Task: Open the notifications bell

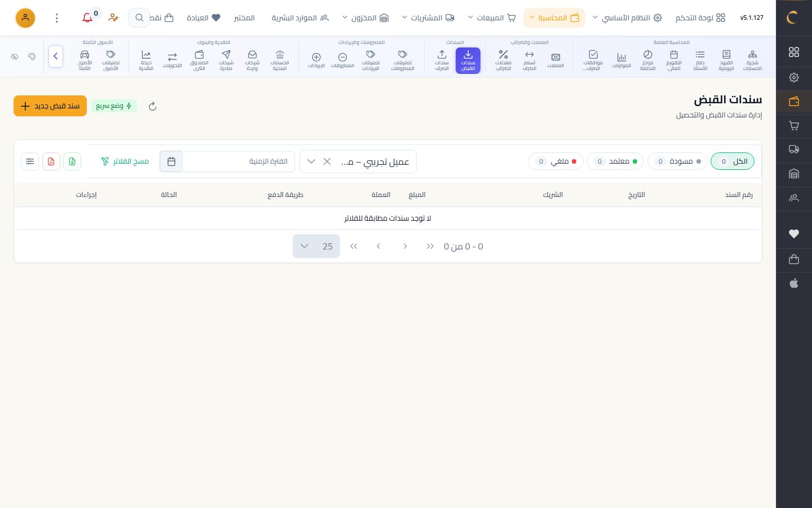Action: pyautogui.click(x=87, y=18)
